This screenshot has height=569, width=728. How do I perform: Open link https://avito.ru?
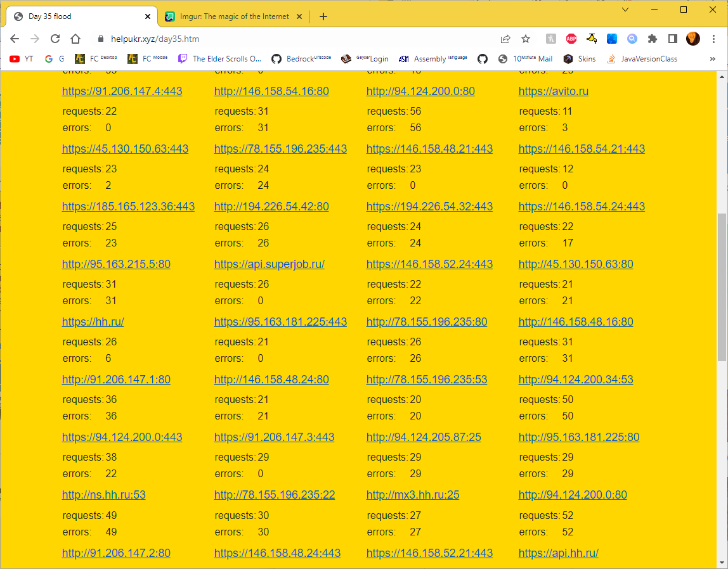[x=554, y=91]
